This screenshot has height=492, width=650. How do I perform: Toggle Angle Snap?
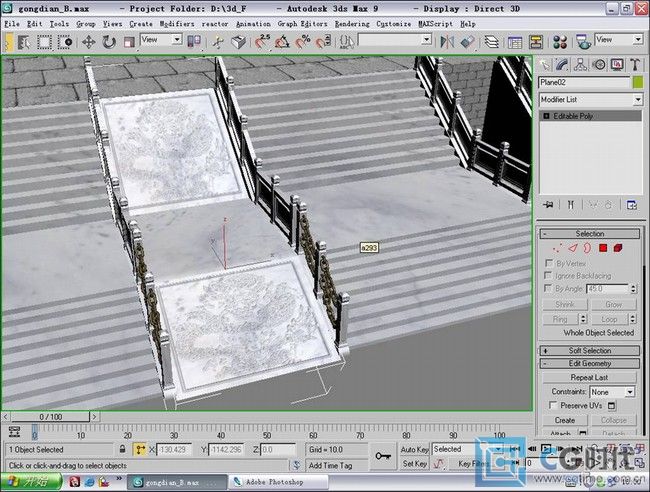282,42
